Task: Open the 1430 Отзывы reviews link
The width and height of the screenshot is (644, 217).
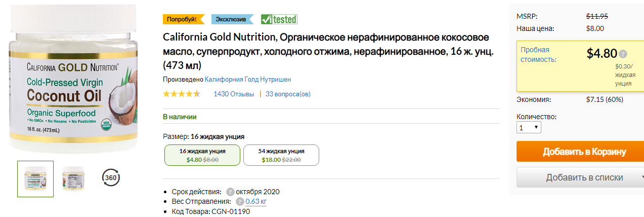Action: point(234,94)
